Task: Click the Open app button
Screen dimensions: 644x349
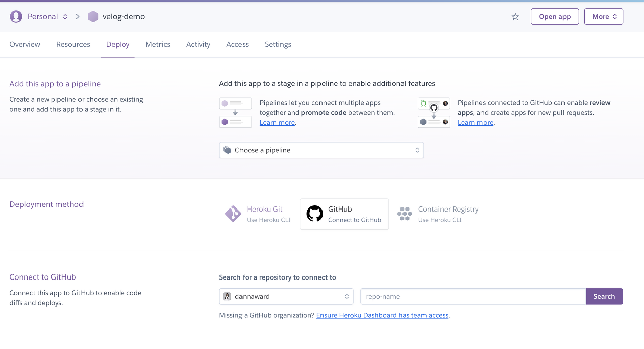Action: pyautogui.click(x=555, y=17)
